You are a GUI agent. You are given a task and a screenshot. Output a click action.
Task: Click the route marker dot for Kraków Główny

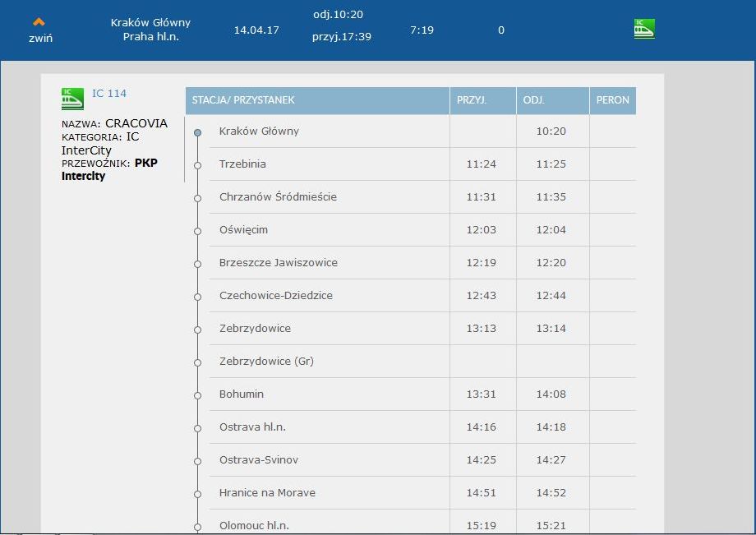pos(198,132)
